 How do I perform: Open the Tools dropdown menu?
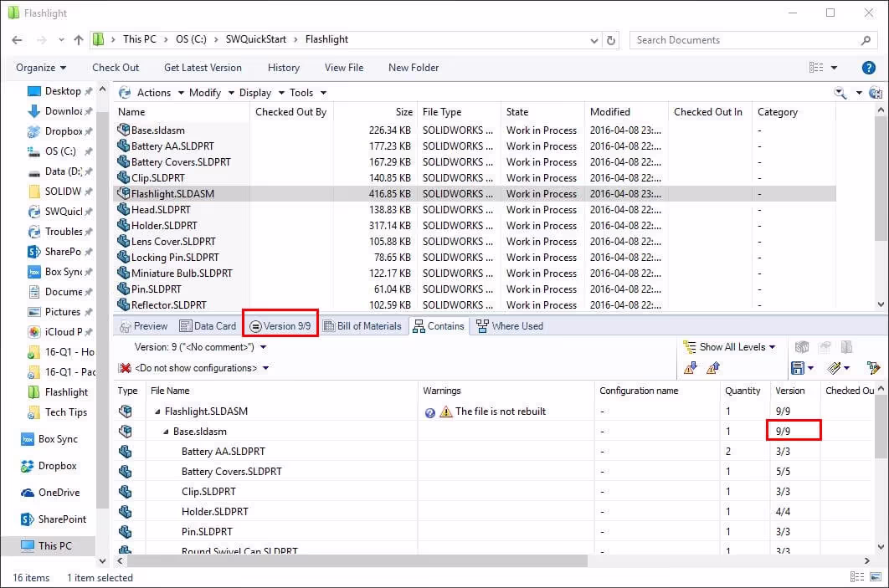pos(308,92)
